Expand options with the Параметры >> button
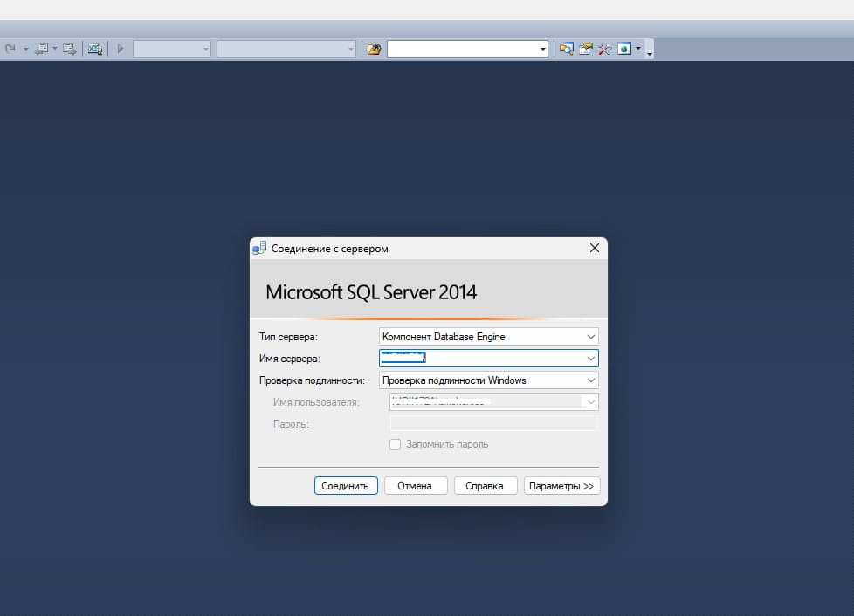Viewport: 854px width, 616px height. coord(561,486)
